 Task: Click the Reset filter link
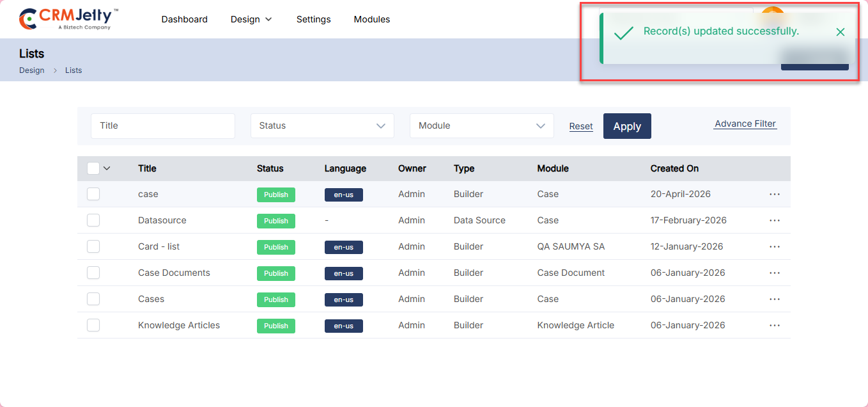click(x=580, y=127)
